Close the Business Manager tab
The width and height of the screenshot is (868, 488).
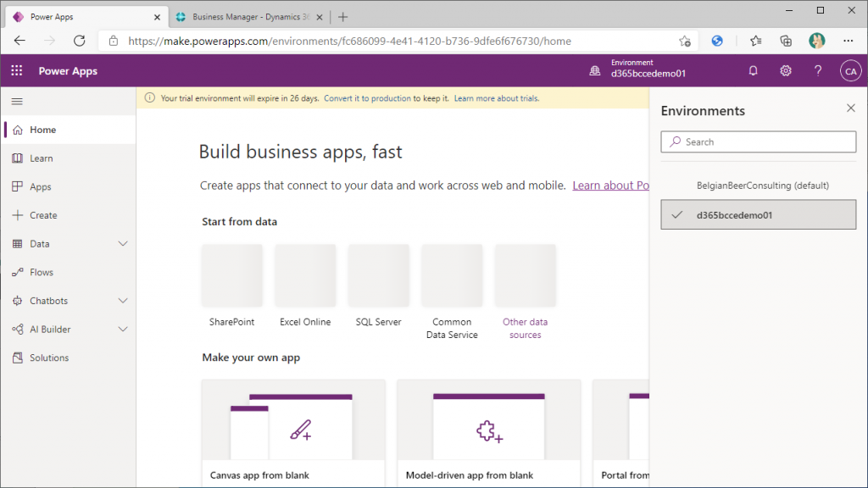click(x=320, y=17)
